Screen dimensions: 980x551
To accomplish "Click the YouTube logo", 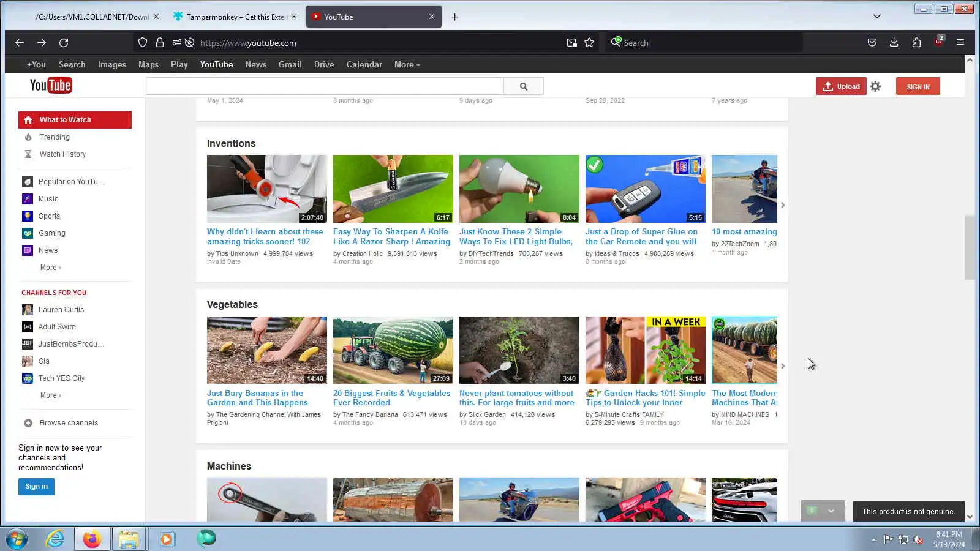I will [51, 85].
